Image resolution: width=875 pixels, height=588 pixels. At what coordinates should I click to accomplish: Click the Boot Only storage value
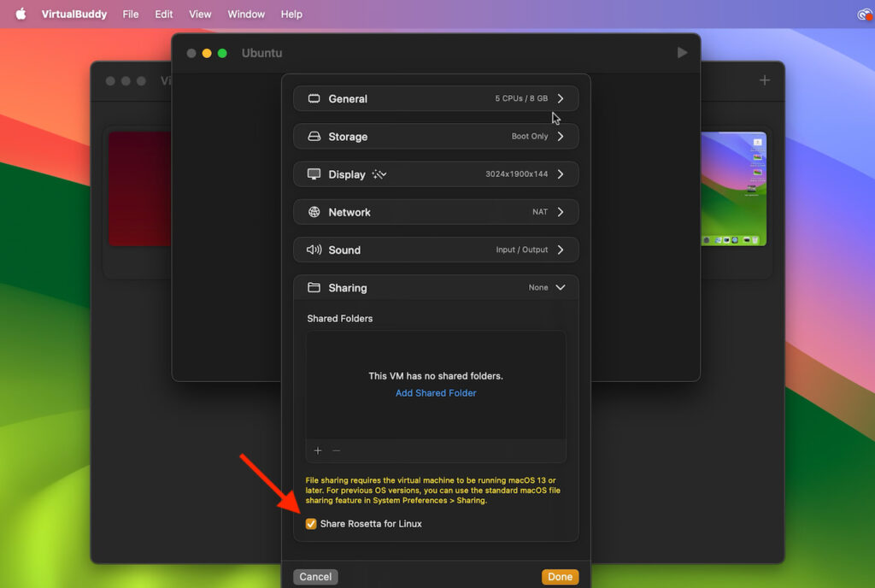pos(530,136)
